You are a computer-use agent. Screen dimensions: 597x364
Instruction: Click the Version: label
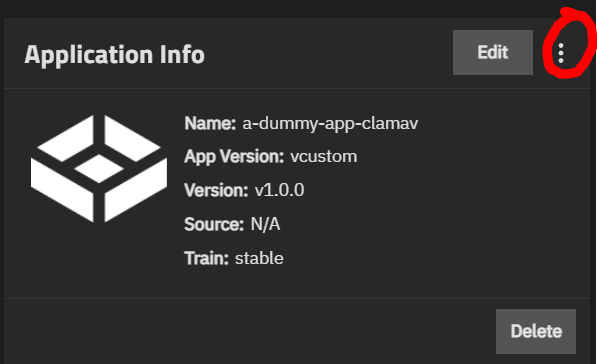(x=216, y=190)
